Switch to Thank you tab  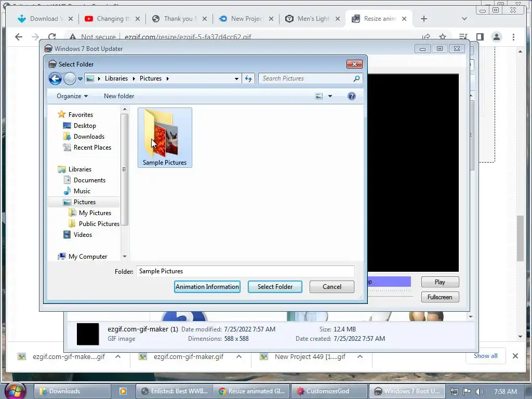click(x=179, y=19)
